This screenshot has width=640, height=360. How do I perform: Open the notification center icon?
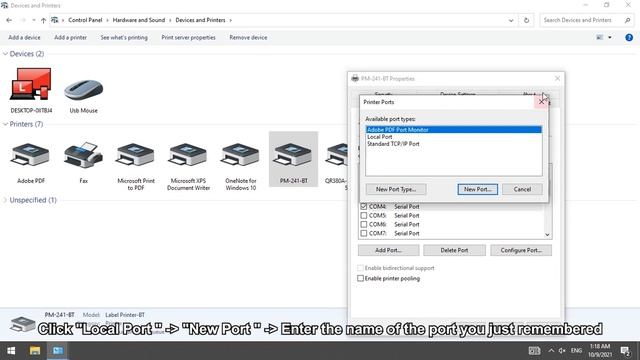click(625, 351)
